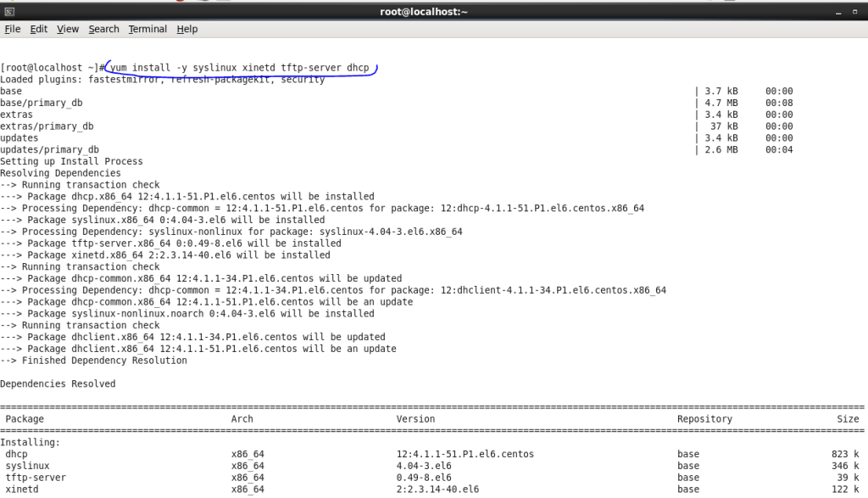Click the 2.6 MB download size value
Viewport: 868px width, 498px height.
pyautogui.click(x=721, y=149)
